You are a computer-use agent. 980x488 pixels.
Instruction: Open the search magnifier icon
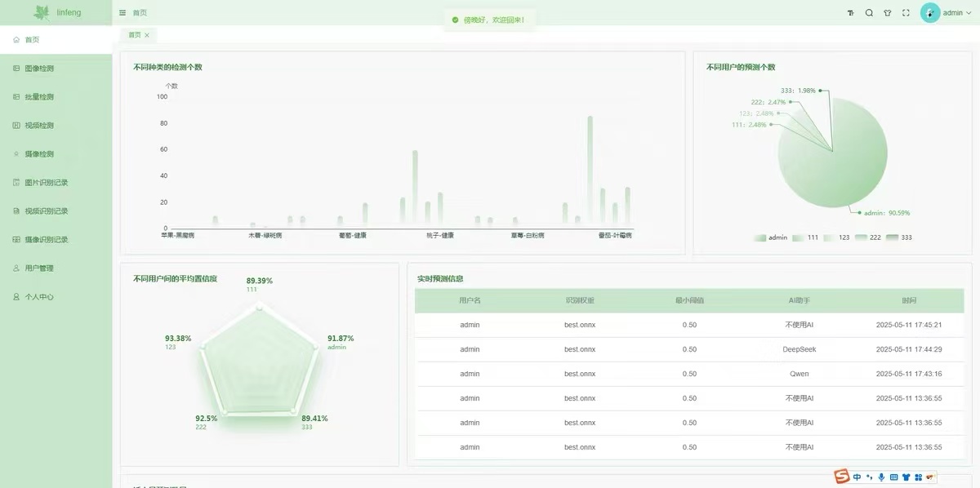869,13
